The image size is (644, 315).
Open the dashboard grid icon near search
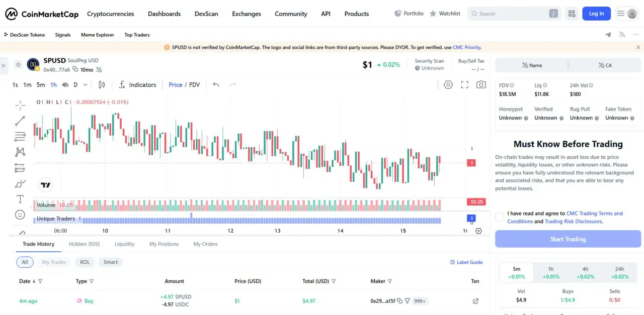click(x=571, y=14)
